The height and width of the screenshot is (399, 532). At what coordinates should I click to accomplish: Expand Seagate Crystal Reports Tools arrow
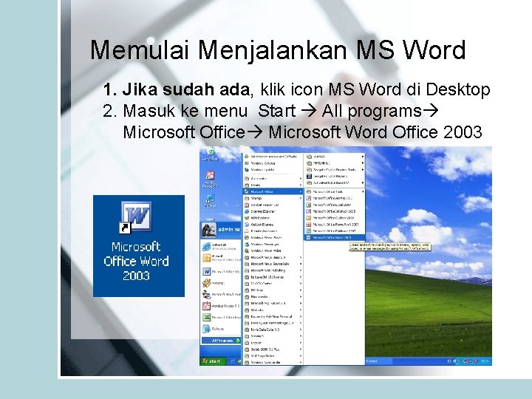point(363,170)
